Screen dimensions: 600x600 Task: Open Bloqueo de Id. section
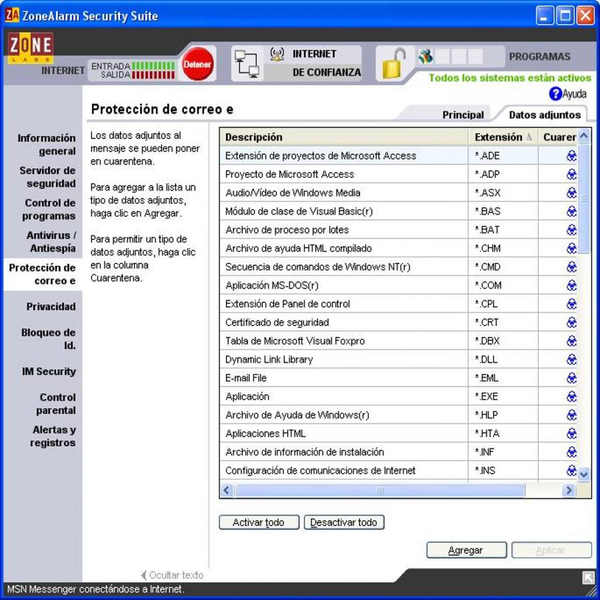[48, 339]
